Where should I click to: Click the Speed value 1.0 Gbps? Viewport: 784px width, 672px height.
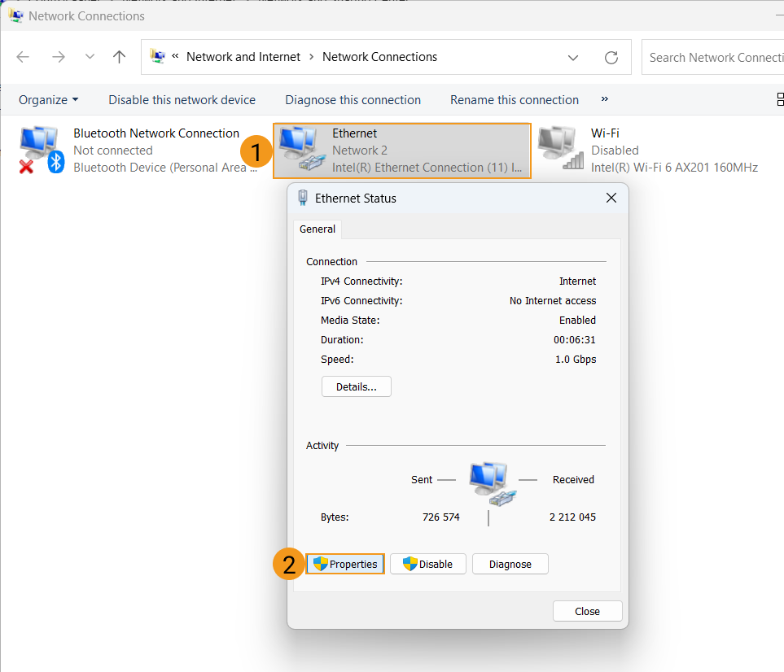click(576, 360)
